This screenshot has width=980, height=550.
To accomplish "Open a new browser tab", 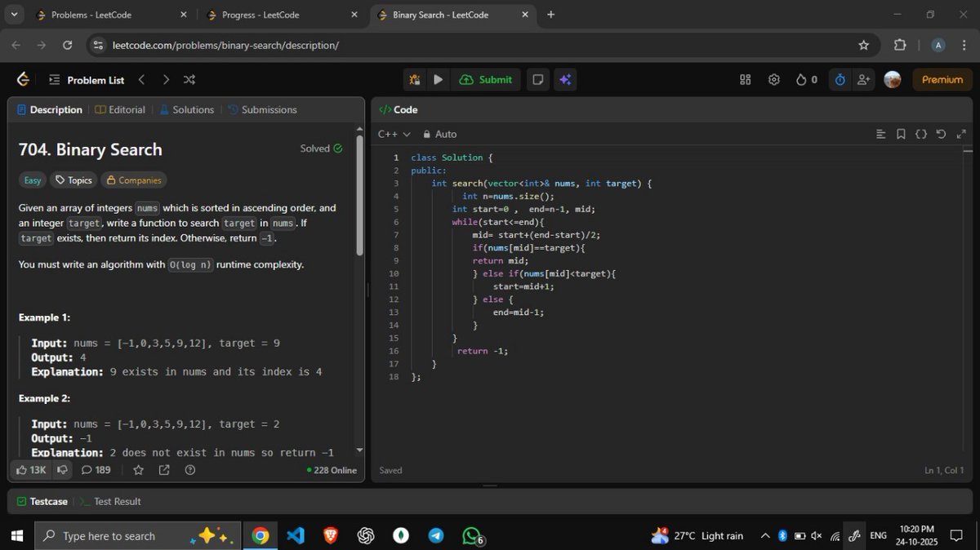I will coord(550,15).
